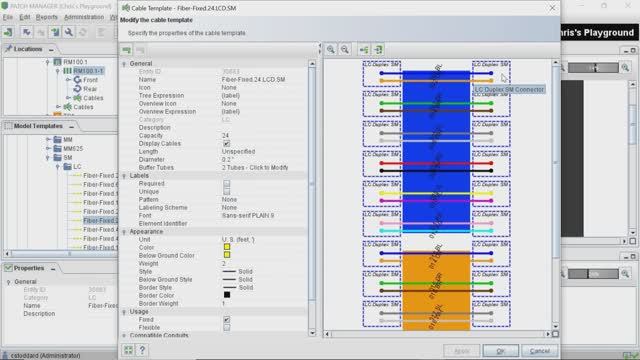
Task: Expand the Compatible Conduits section
Action: 124,336
